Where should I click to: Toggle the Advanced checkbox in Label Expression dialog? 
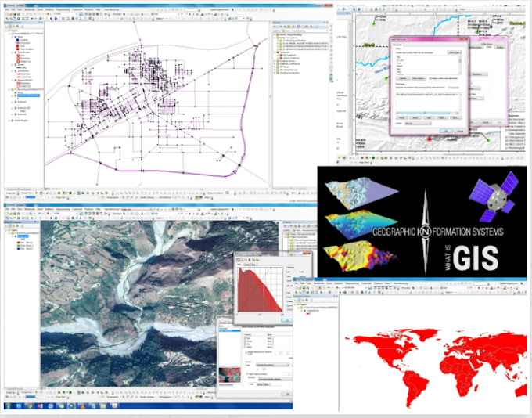tap(449, 88)
